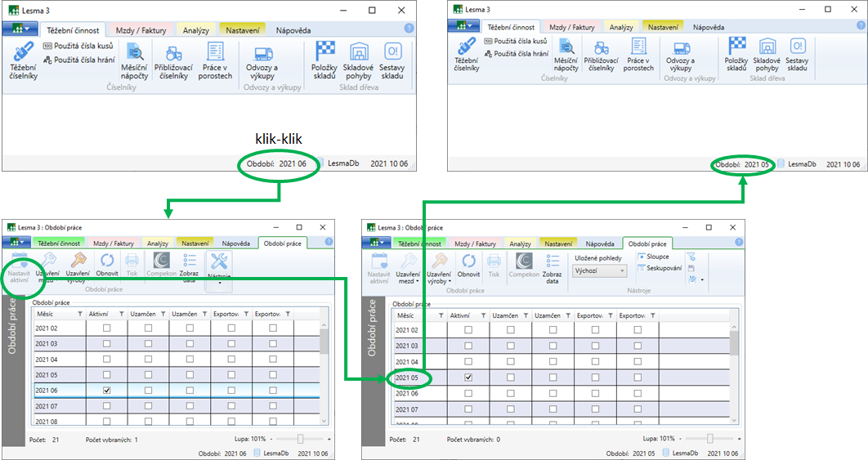Click Měsíční nápočty icon in top-left window
The height and width of the screenshot is (460, 868).
[x=133, y=61]
